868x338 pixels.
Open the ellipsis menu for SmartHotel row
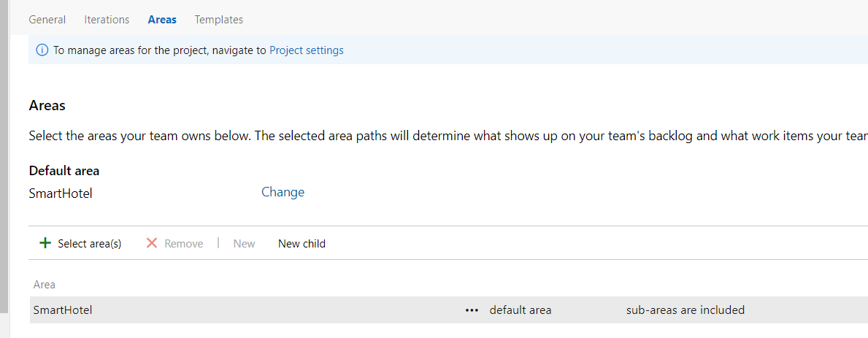(x=472, y=310)
